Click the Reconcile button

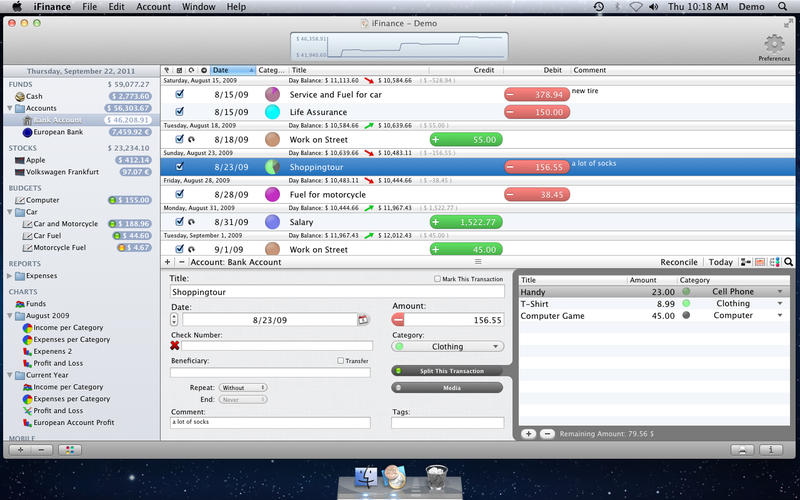(679, 262)
